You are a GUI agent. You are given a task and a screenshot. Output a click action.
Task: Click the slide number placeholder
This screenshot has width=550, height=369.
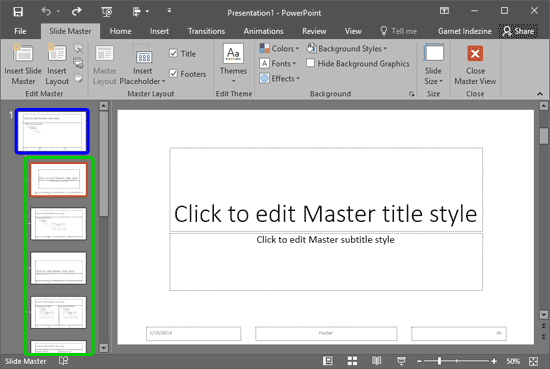459,333
